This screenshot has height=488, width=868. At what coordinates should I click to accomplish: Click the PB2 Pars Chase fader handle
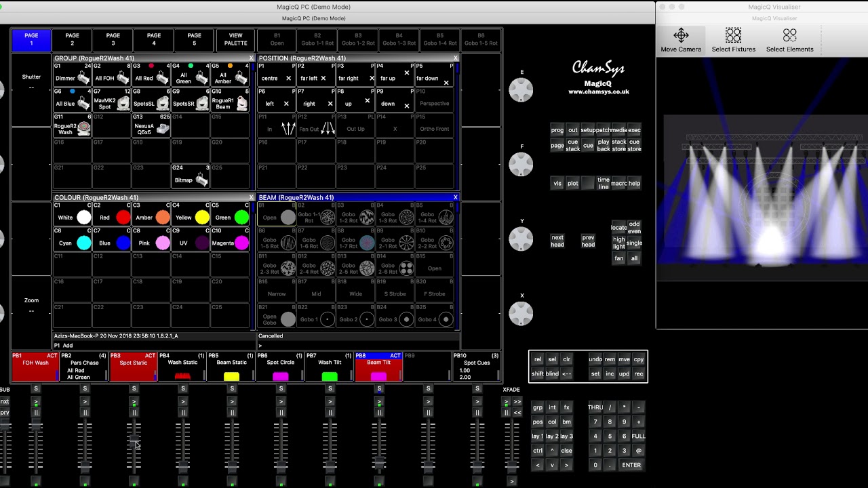(x=85, y=466)
